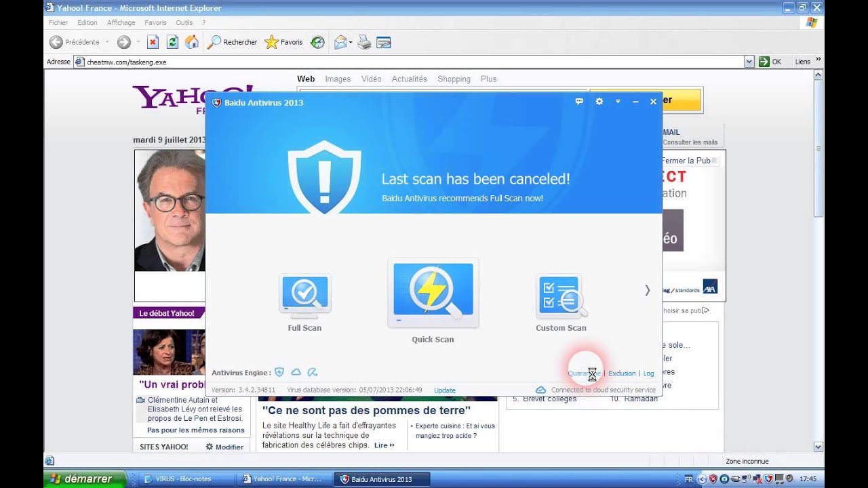The height and width of the screenshot is (488, 868).
Task: Click Internet Explorer forward arrow
Action: click(123, 42)
